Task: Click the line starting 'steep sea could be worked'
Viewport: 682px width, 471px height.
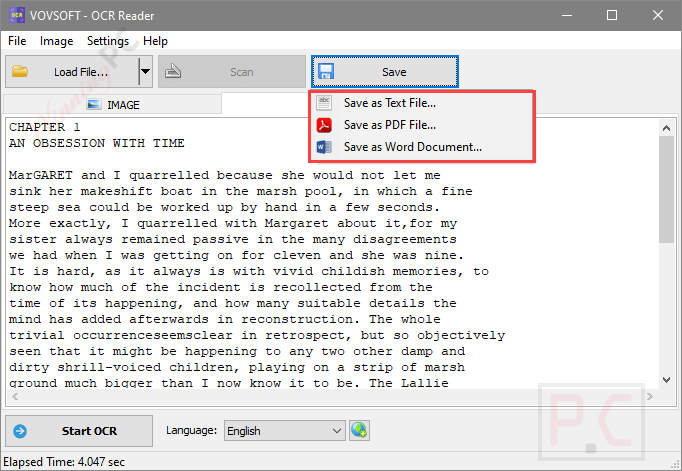Action: click(225, 207)
